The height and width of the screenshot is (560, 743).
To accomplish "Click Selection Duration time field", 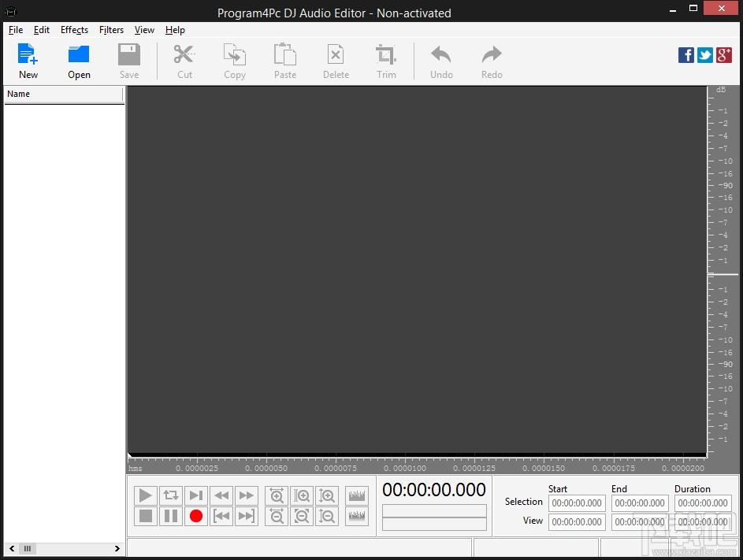I will point(703,503).
